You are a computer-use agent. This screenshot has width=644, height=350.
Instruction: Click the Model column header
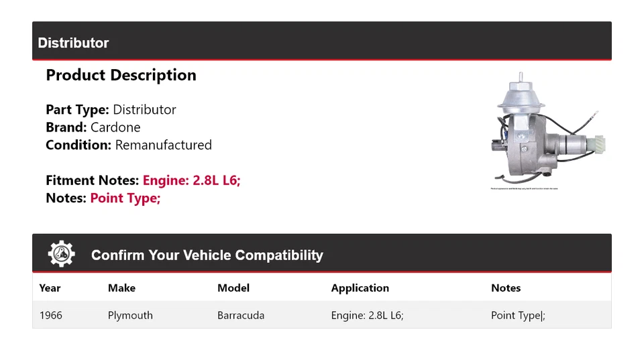coord(233,288)
